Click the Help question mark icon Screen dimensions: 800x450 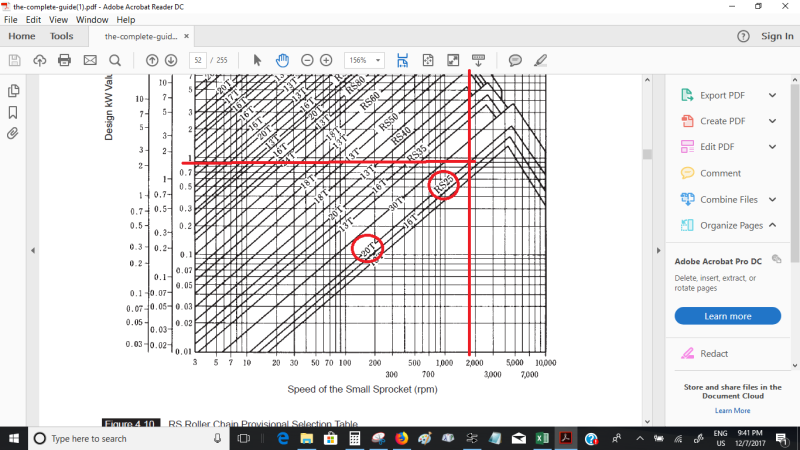[743, 36]
